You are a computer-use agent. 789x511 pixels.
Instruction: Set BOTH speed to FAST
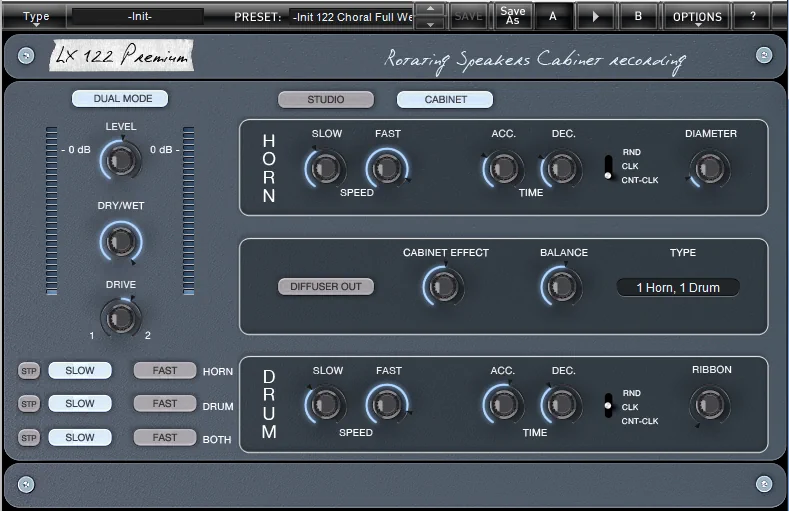(165, 438)
